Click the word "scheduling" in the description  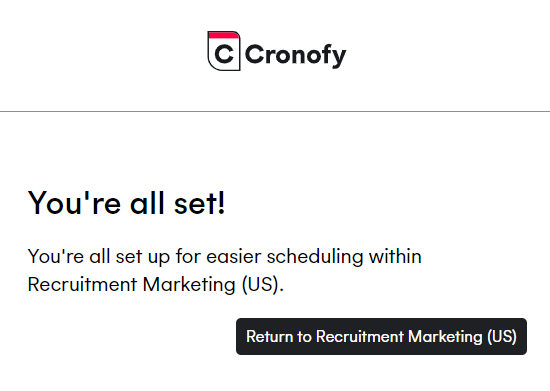click(315, 256)
